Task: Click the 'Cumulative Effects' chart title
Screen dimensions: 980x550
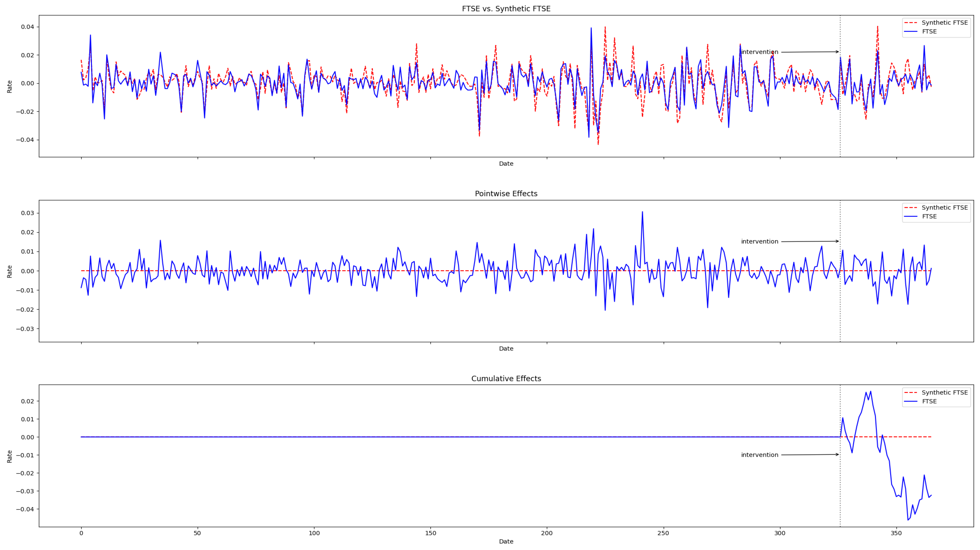Action: point(506,379)
